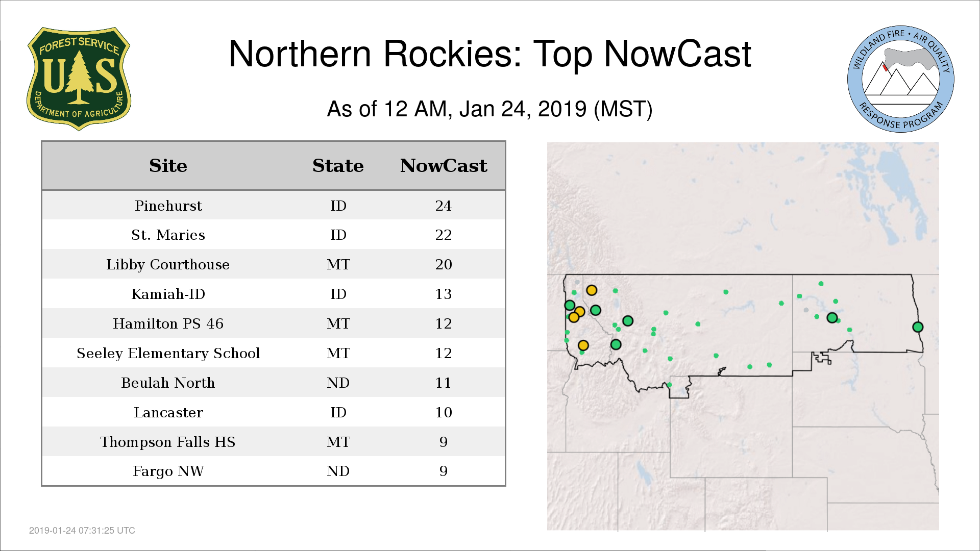The height and width of the screenshot is (551, 980).
Task: Click the large green marker right of the top yellow marker
Action: 595,310
